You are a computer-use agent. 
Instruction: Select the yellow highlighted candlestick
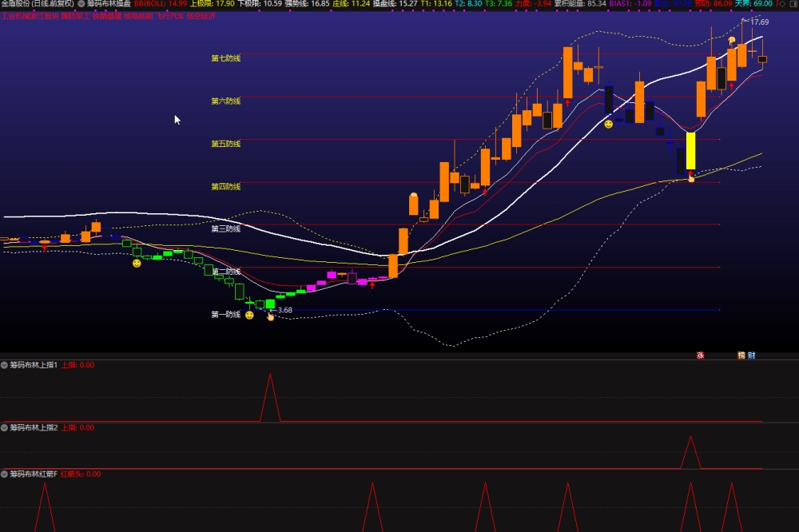click(x=691, y=151)
